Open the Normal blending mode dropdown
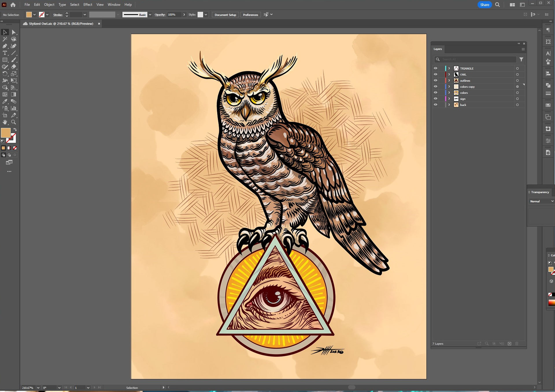 541,201
